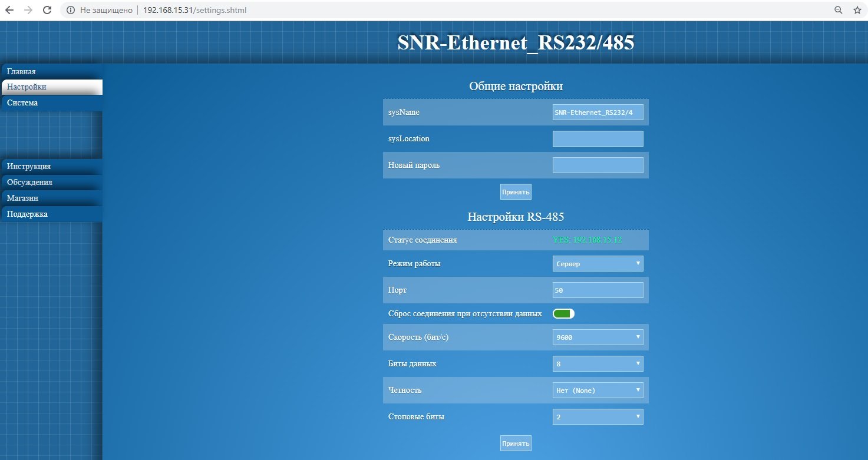Bookmark this page with the star
Screen dimensions: 868x460
[x=857, y=10]
